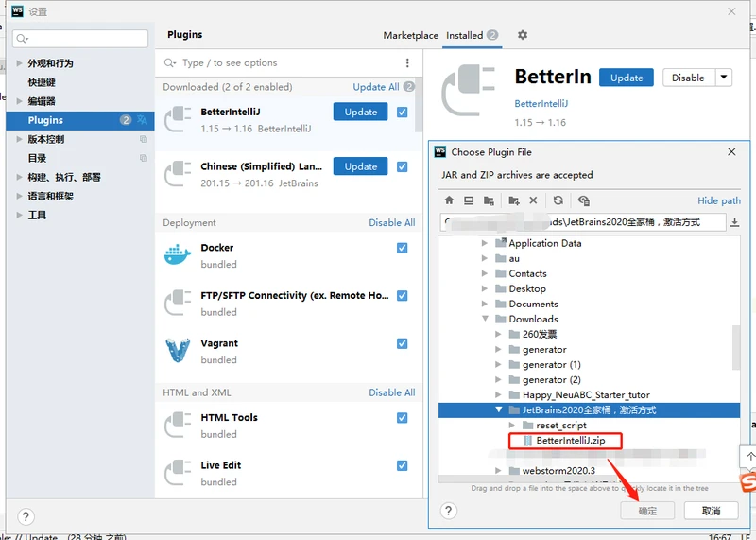The image size is (756, 540).
Task: Disable the Live Edit plugin checkbox
Action: click(403, 465)
